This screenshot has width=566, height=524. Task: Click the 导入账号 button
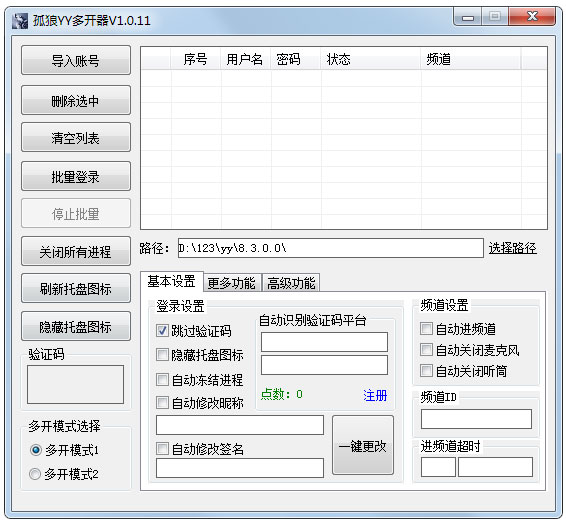pos(76,60)
